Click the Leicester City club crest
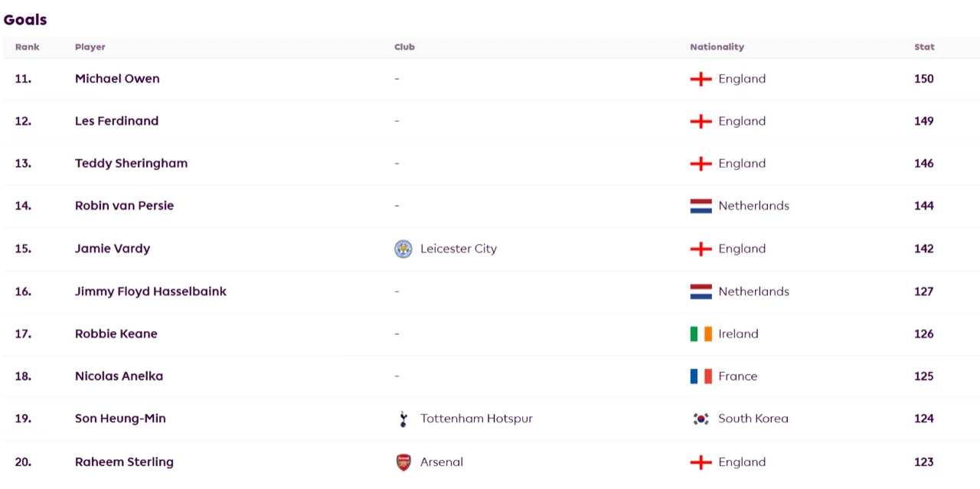Viewport: 980px width, 489px height. pos(403,249)
